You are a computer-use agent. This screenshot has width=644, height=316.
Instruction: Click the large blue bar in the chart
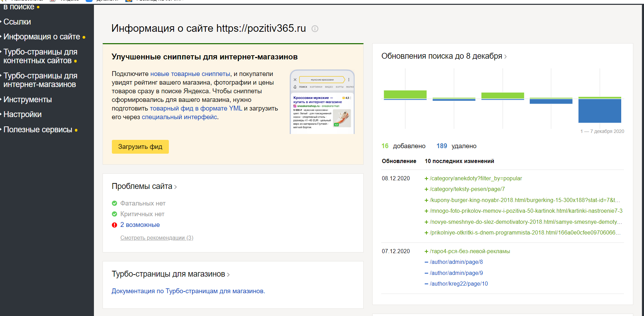(x=600, y=111)
